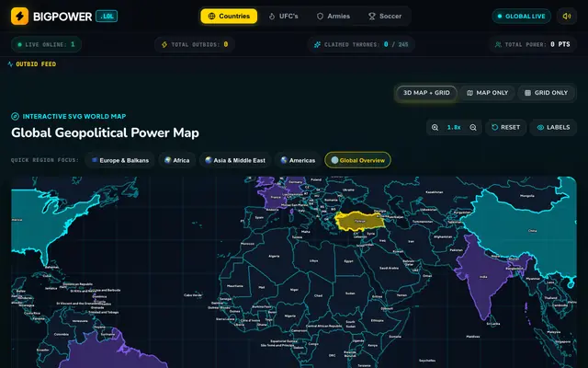The width and height of the screenshot is (588, 368).
Task: Select Libya on the map
Action: pos(314,260)
